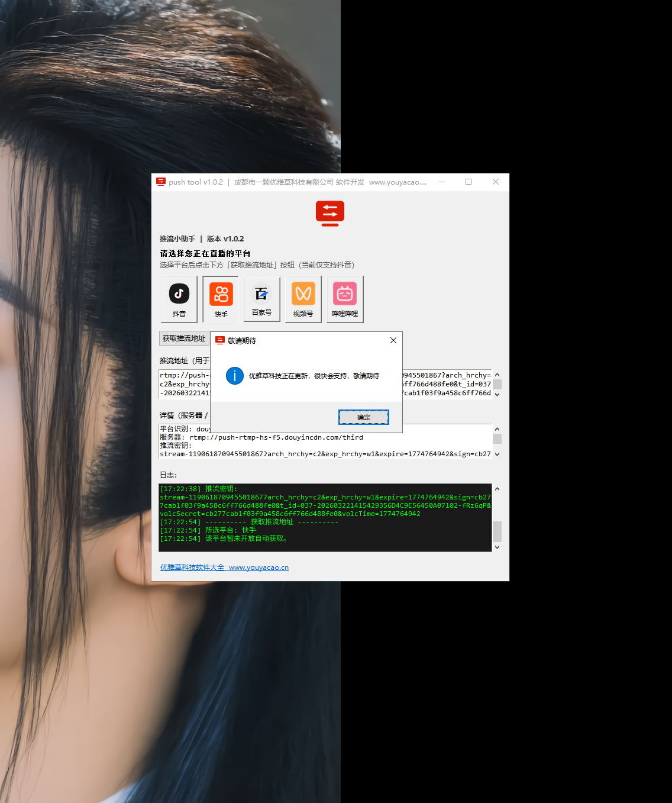Click hint text 选择平台后点击下方 instruction
The image size is (672, 803).
[257, 265]
